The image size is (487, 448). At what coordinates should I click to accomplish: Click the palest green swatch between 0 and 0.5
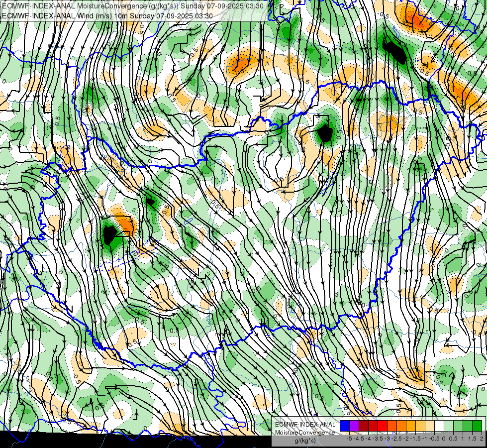pyautogui.click(x=449, y=426)
